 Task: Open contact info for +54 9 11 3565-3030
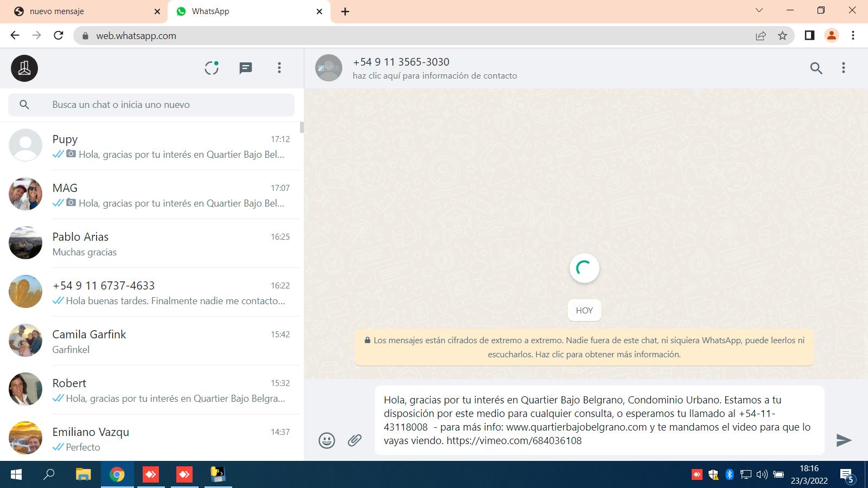(435, 68)
